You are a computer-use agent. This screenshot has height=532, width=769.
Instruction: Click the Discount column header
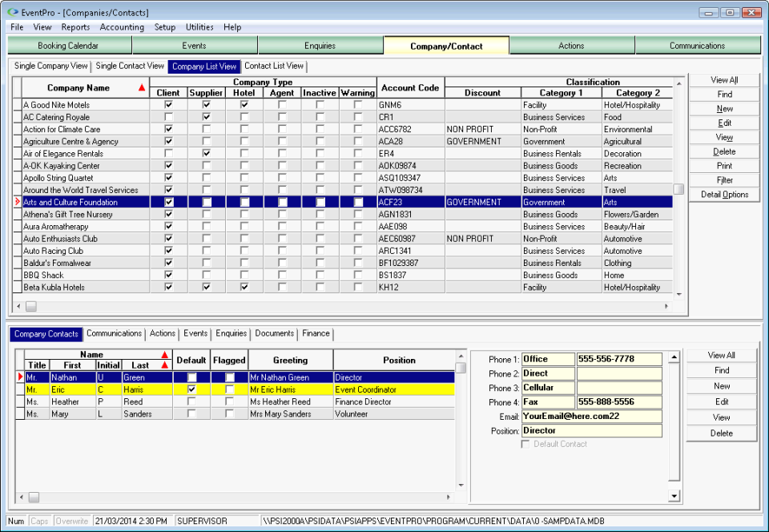[x=482, y=93]
